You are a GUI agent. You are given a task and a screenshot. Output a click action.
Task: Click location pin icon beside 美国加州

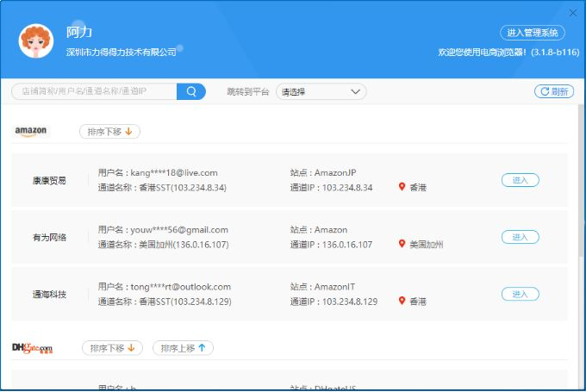(402, 244)
